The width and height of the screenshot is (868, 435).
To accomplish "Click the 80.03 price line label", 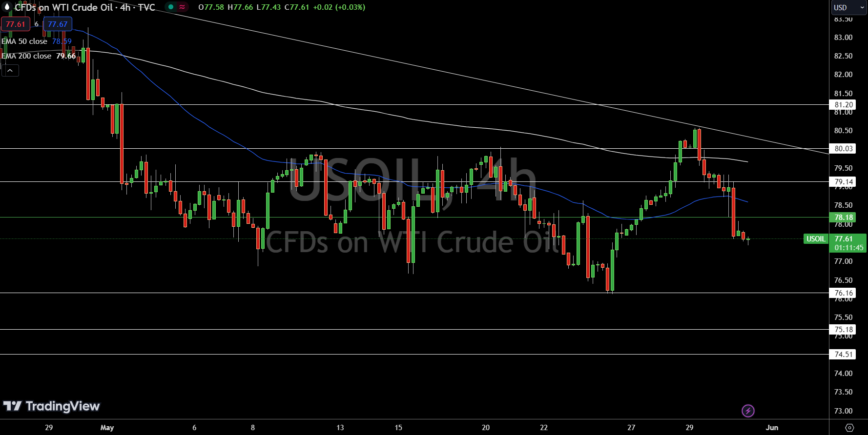I will click(843, 149).
